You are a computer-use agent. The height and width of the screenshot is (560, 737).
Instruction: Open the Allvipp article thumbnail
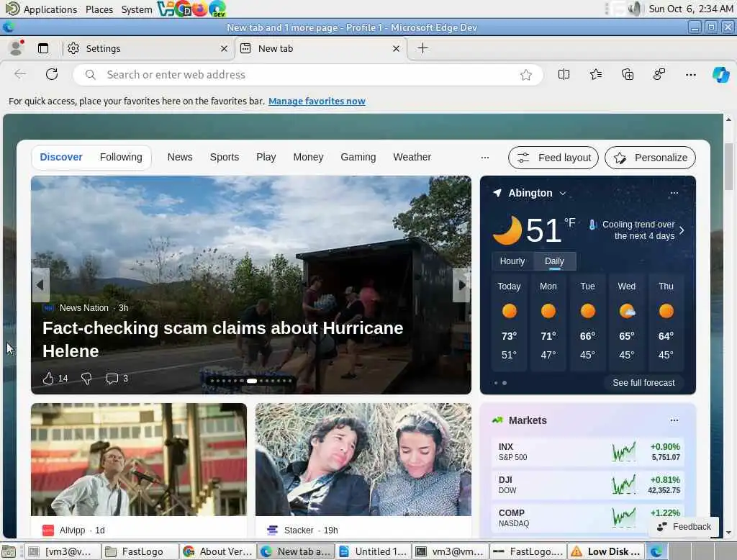click(x=139, y=459)
